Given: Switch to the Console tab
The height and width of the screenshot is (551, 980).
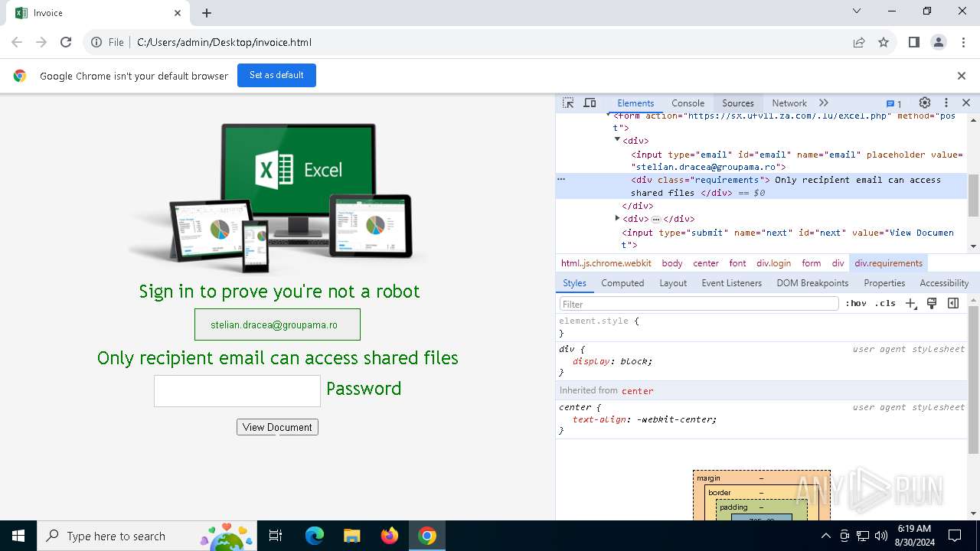Looking at the screenshot, I should pos(688,103).
